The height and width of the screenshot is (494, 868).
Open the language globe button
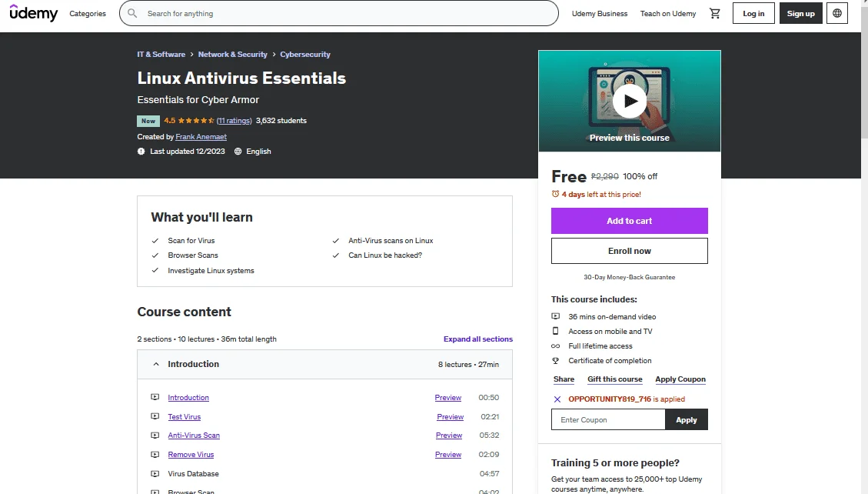tap(837, 13)
